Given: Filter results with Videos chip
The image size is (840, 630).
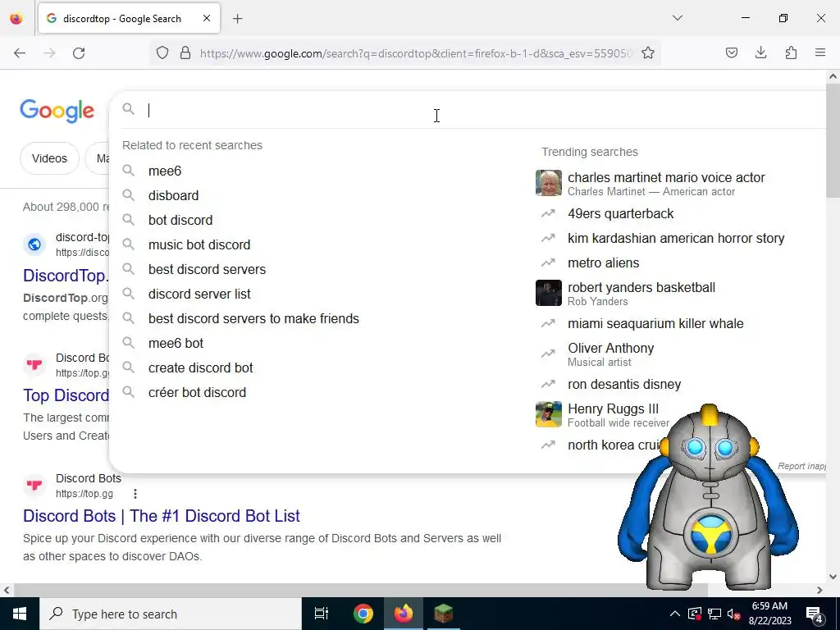Looking at the screenshot, I should 49,158.
